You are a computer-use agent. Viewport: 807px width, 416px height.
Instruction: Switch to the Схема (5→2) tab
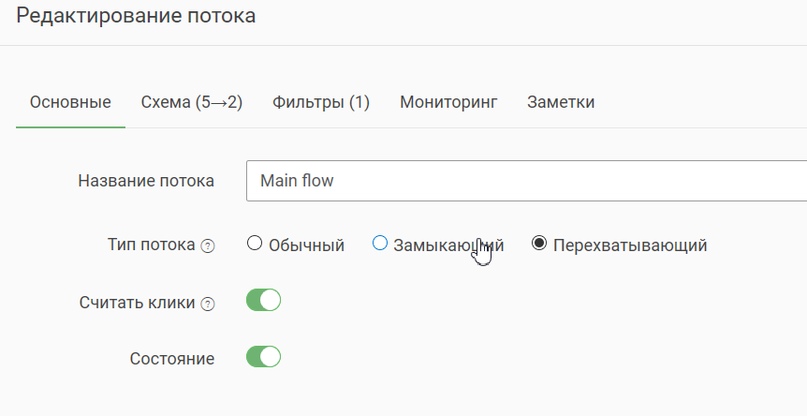[191, 102]
